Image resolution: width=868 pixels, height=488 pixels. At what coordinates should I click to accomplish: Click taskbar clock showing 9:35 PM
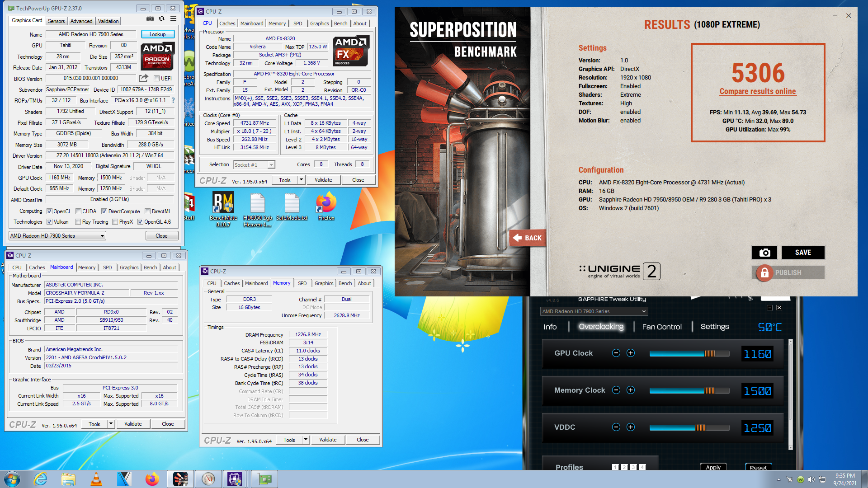(844, 476)
